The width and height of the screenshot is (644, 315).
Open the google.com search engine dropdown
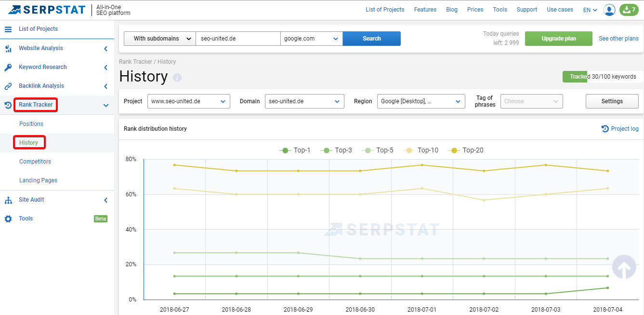pyautogui.click(x=312, y=39)
